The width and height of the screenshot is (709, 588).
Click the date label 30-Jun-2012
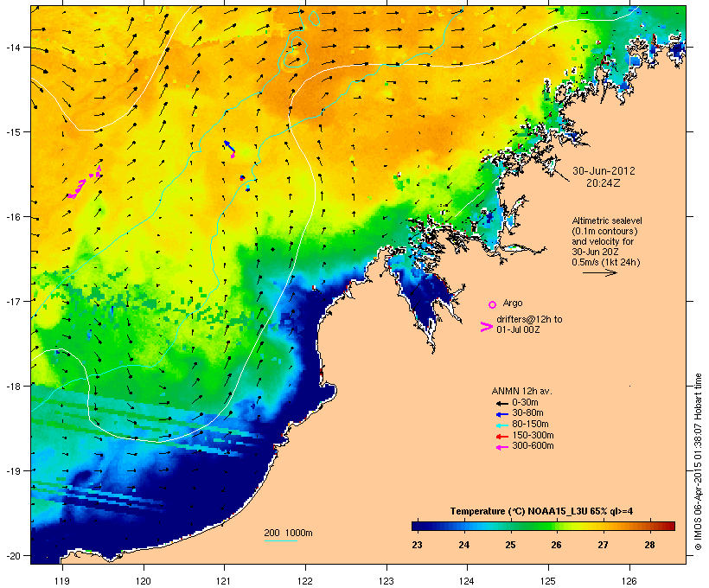coord(604,171)
